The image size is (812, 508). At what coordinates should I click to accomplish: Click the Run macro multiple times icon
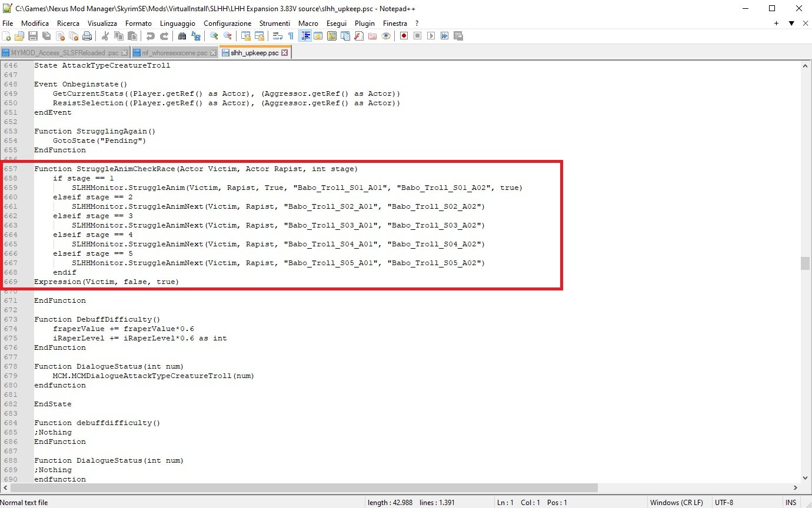click(x=444, y=36)
